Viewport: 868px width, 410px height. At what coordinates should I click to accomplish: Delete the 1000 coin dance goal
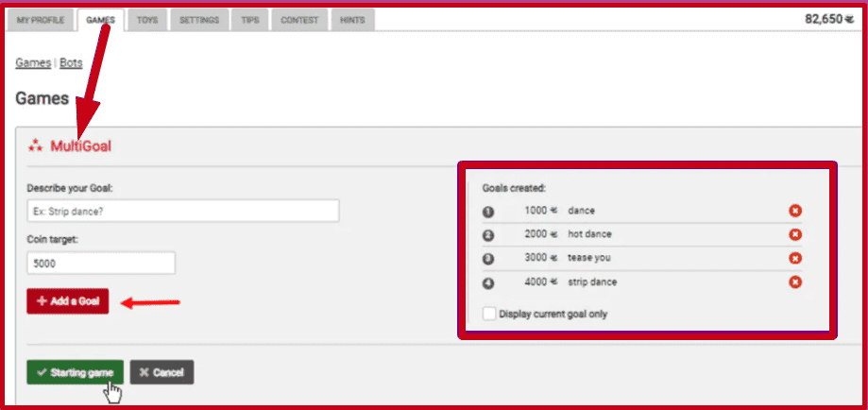point(795,211)
